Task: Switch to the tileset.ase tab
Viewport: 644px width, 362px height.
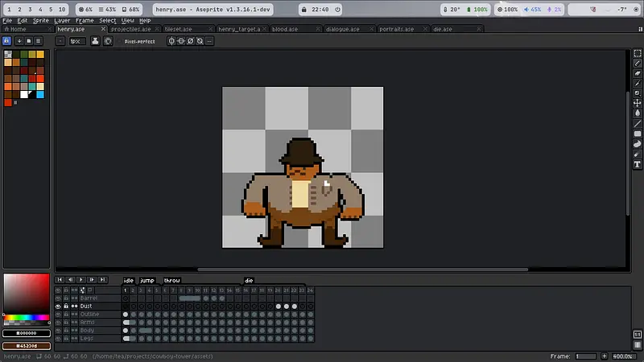Action: [178, 29]
